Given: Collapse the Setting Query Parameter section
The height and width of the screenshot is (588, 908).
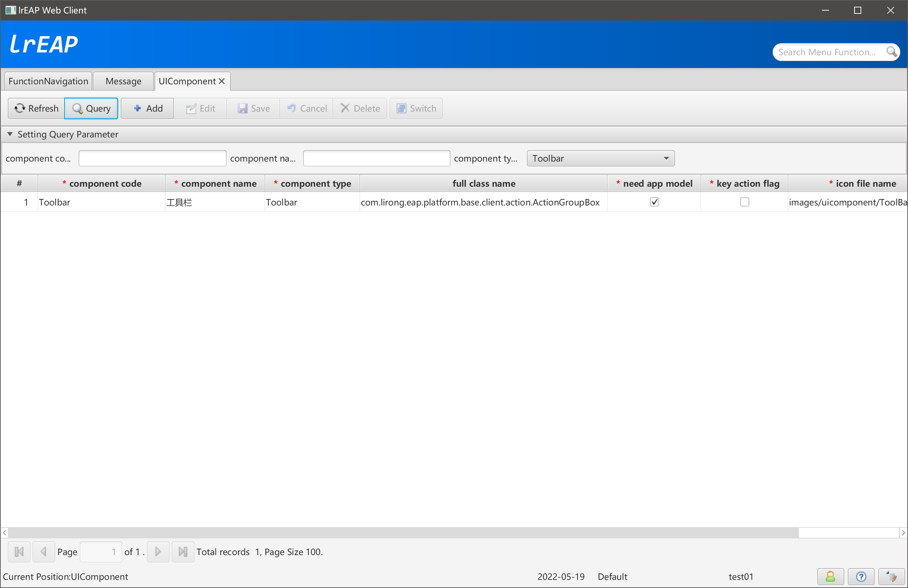Looking at the screenshot, I should tap(10, 134).
